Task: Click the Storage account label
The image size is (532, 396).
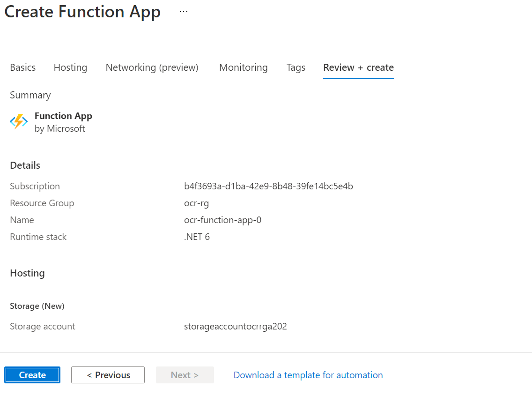Action: click(43, 326)
